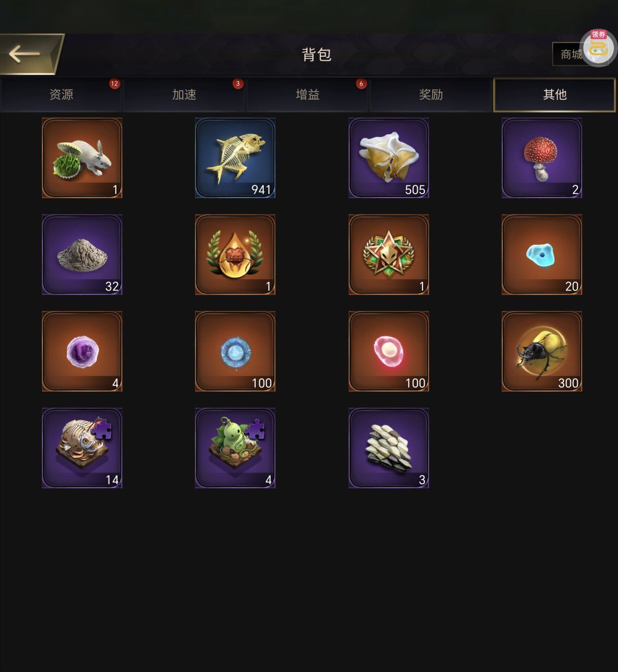Open the grey soil pile item
The width and height of the screenshot is (618, 672).
point(82,255)
